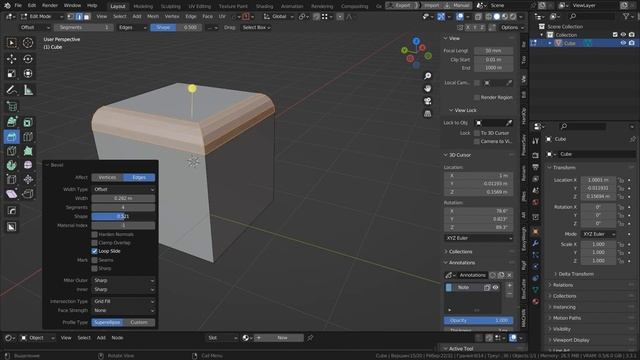Viewport: 640px width, 360px height.
Task: Toggle Lock To 3D Cursor checkbox
Action: pyautogui.click(x=477, y=133)
